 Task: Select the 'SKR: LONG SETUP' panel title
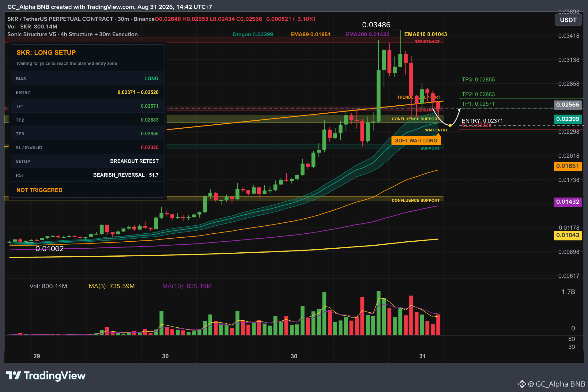tap(46, 53)
